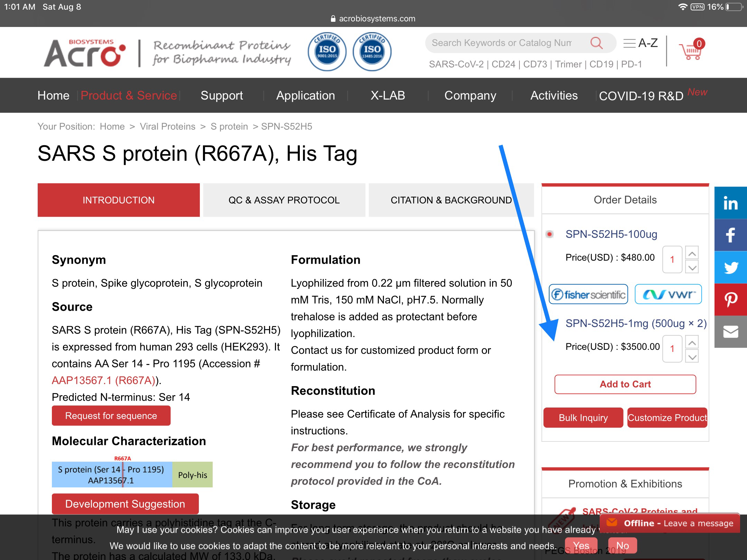Share page on Facebook

731,235
